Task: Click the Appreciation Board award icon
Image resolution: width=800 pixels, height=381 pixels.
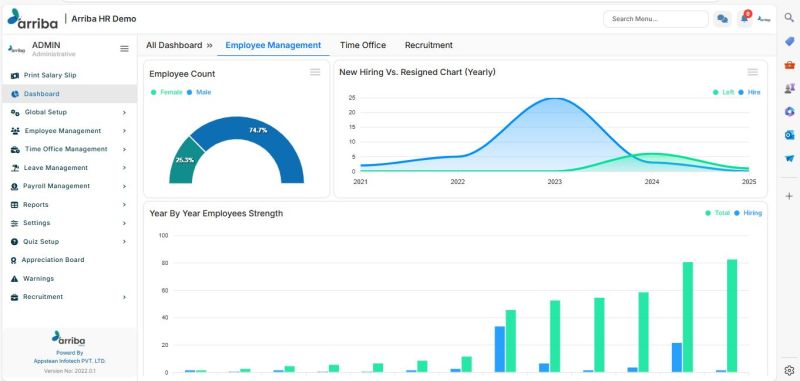Action: (14, 260)
